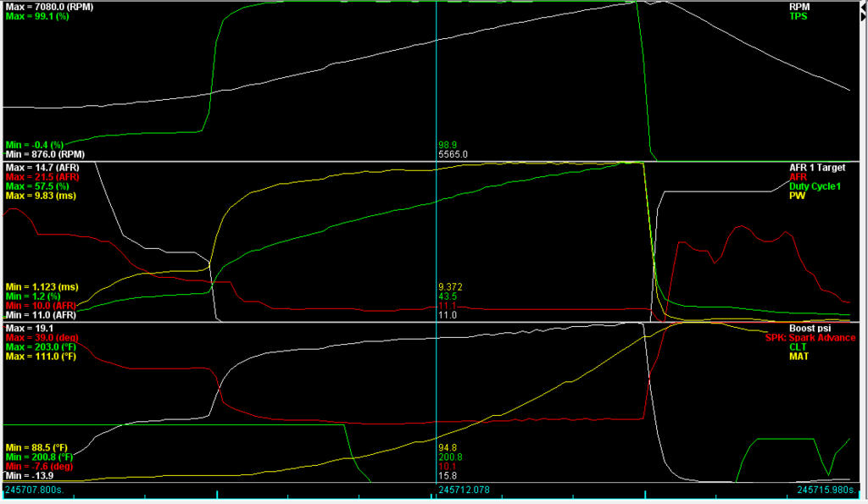This screenshot has height=504, width=868.
Task: Click the yellow PW legend label
Action: point(797,195)
